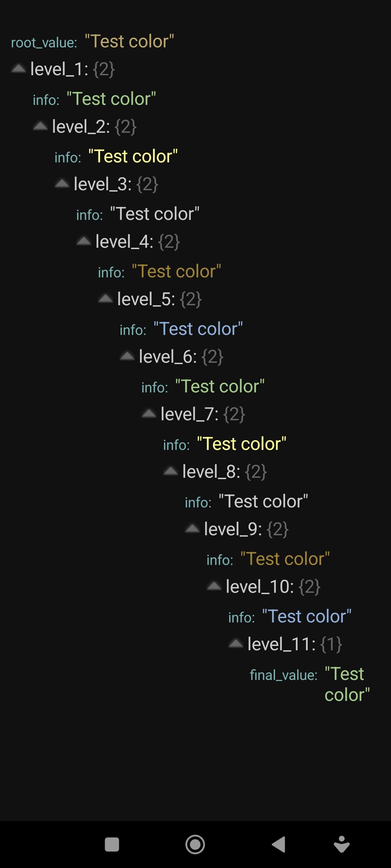Select the info key under level_5
Viewport: 391px width, 868px height.
point(133,330)
